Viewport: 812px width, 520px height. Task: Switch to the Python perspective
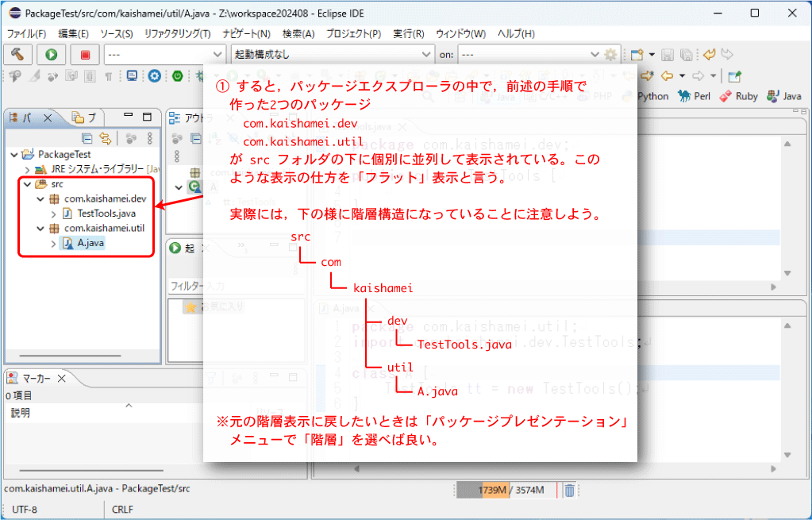pos(645,96)
